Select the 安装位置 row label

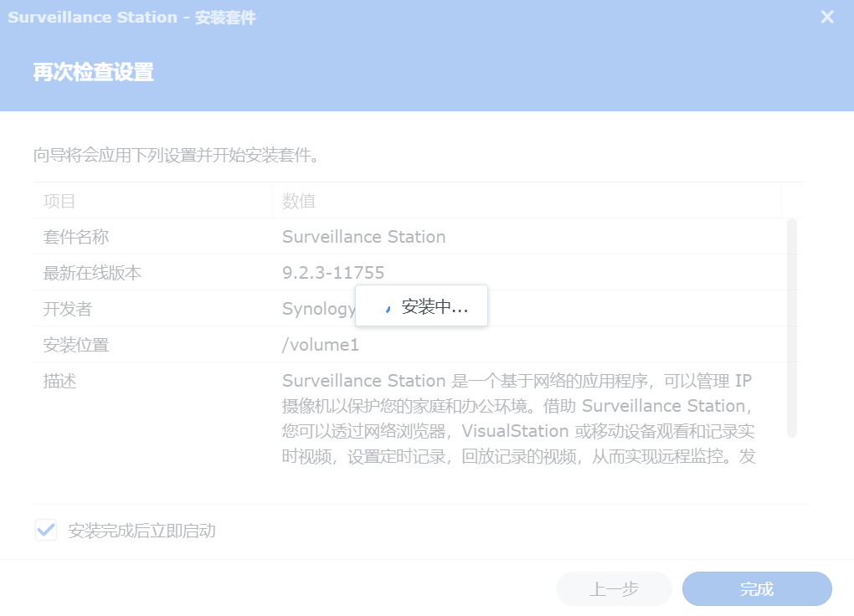[x=76, y=345]
